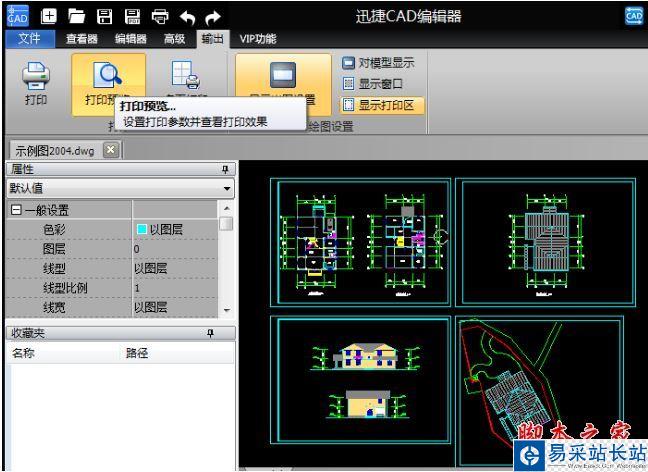Screen dimensions: 648x472
Task: Pin the 收藏夹 panel
Action: (x=210, y=333)
